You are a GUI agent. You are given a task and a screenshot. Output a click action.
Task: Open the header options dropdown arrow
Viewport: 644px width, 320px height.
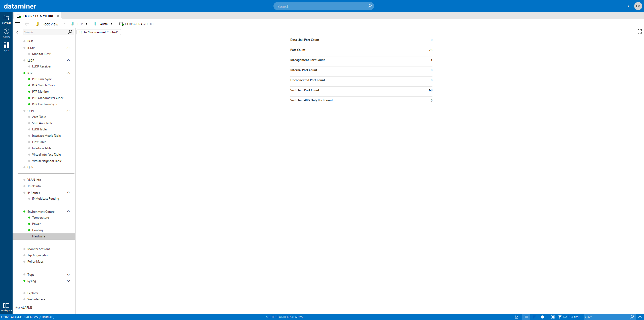coord(628,6)
